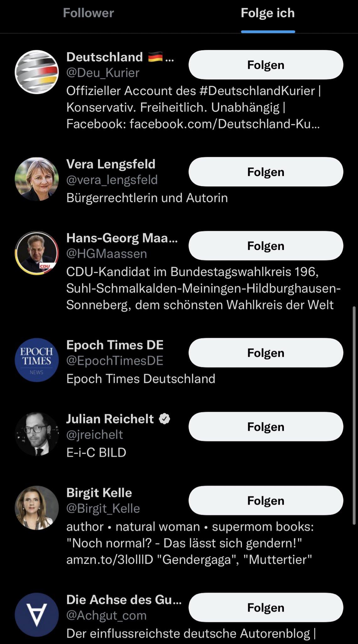
Task: Follow Julian Reichelt
Action: (x=266, y=427)
